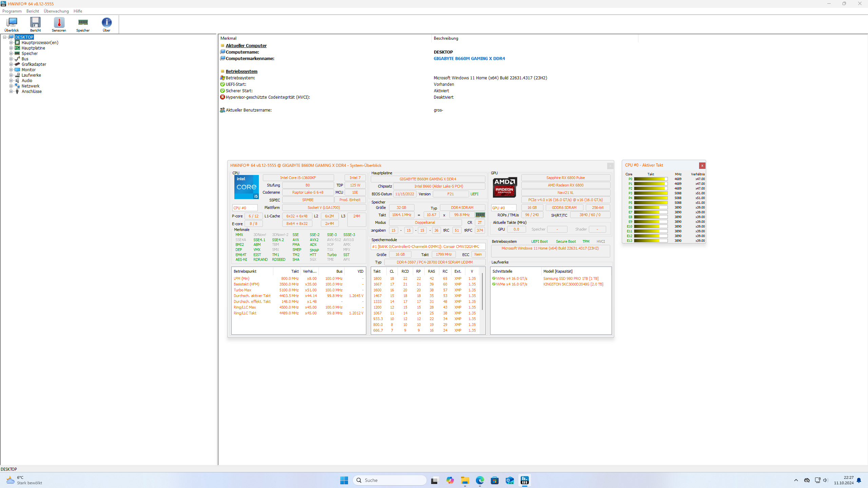Click the Intel Core i5 logo
Viewport: 868px width, 488px height.
tap(246, 187)
